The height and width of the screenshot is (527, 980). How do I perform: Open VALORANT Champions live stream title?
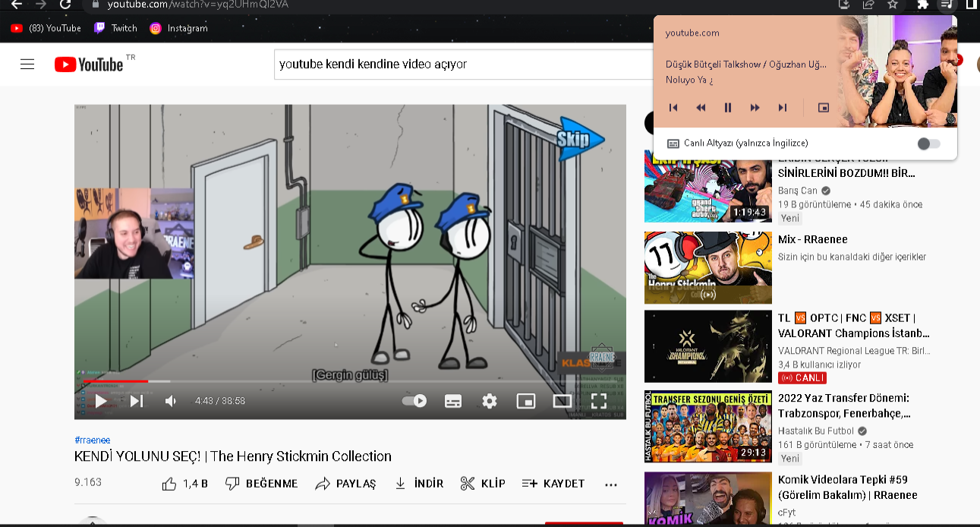pyautogui.click(x=854, y=326)
